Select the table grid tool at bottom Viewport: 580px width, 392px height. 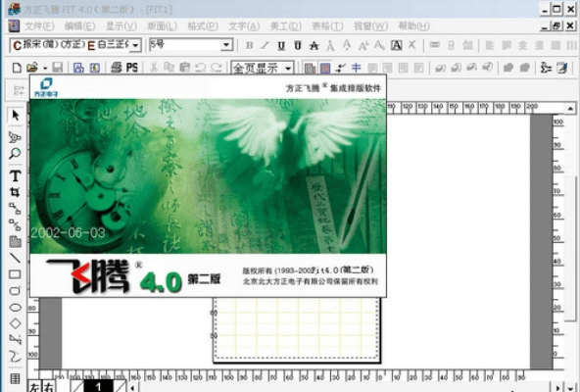click(x=15, y=378)
